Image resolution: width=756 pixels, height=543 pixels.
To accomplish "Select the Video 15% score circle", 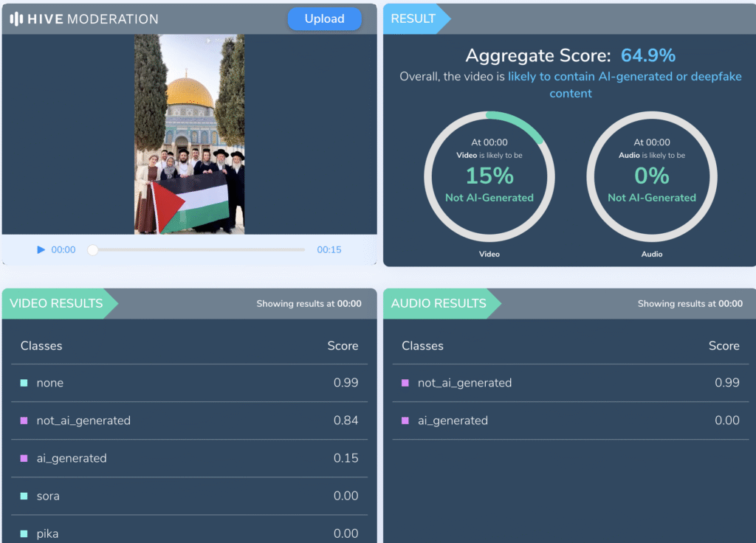I will point(489,176).
